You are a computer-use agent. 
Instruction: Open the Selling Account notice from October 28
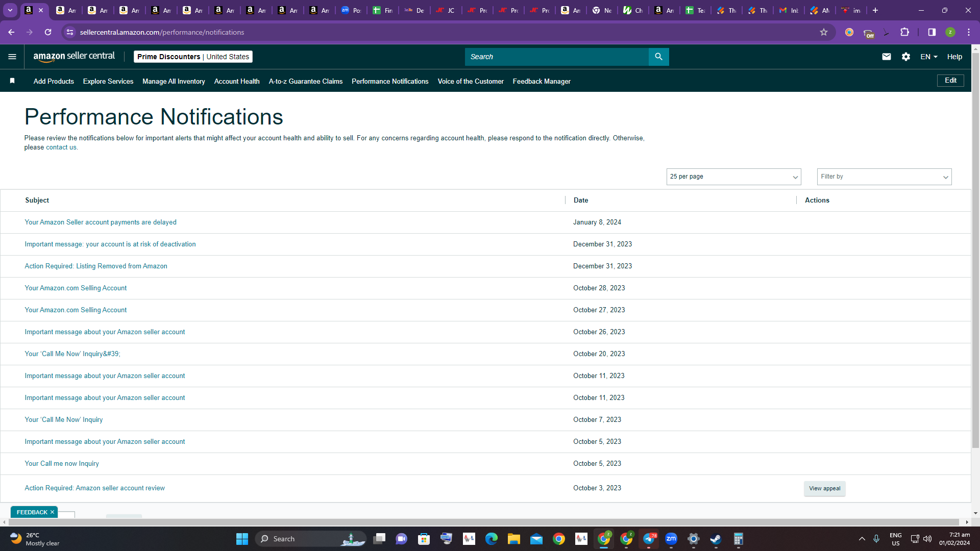76,288
